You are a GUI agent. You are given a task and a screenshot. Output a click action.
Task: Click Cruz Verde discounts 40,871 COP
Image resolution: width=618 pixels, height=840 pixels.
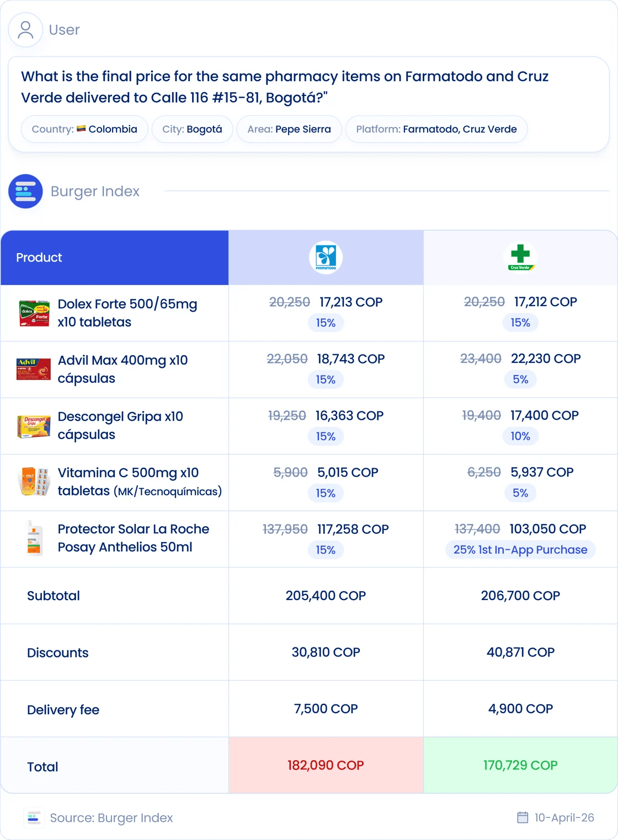coord(520,652)
